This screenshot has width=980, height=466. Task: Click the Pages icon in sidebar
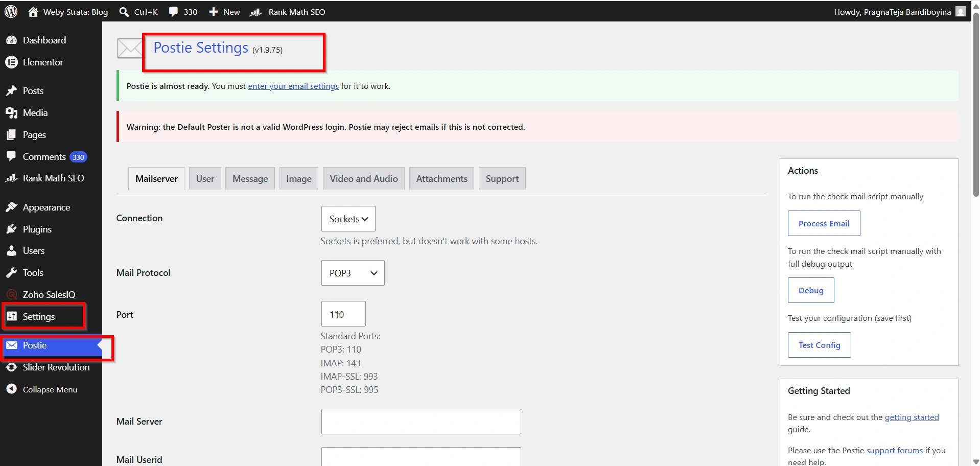tap(11, 134)
